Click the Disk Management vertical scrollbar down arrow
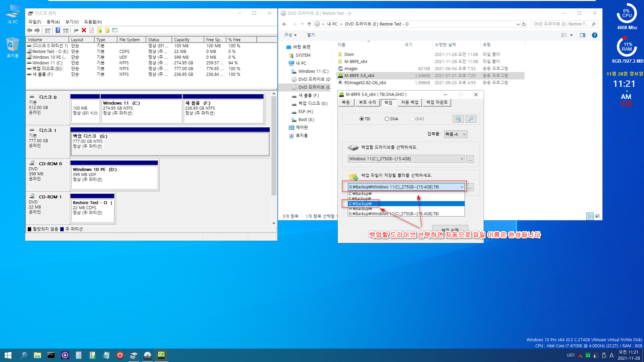 tap(274, 223)
